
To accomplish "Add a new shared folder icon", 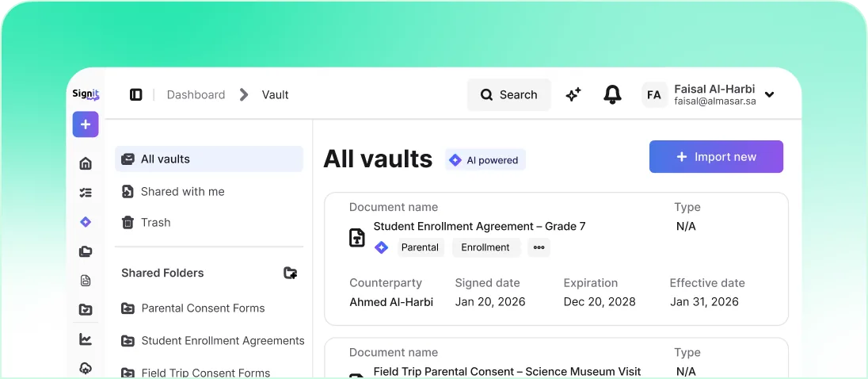I will point(291,273).
